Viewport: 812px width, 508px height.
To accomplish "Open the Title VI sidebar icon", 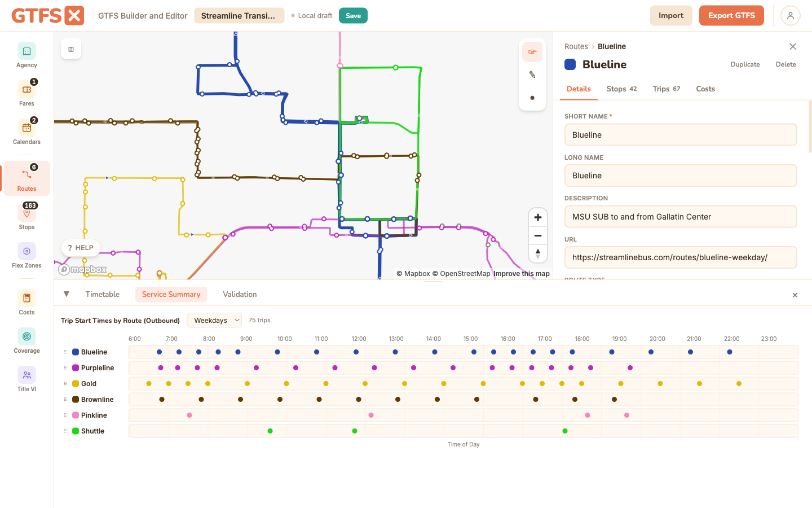I will [27, 375].
